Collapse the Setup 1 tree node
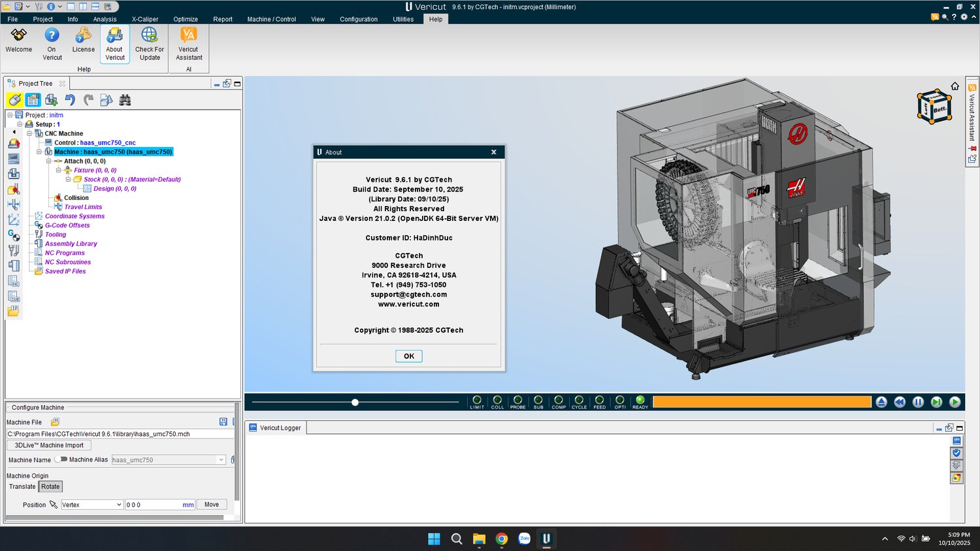 click(x=20, y=124)
